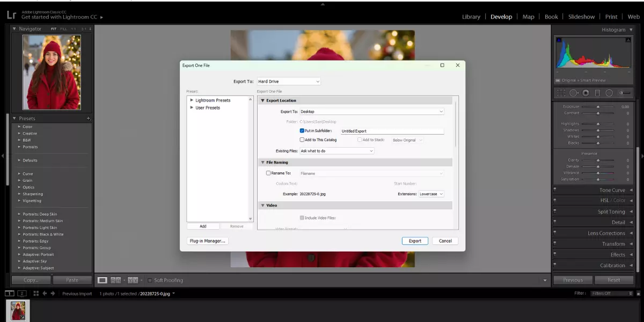Image resolution: width=644 pixels, height=322 pixels.
Task: Select the Graduated Filter tool icon
Action: coord(597,93)
